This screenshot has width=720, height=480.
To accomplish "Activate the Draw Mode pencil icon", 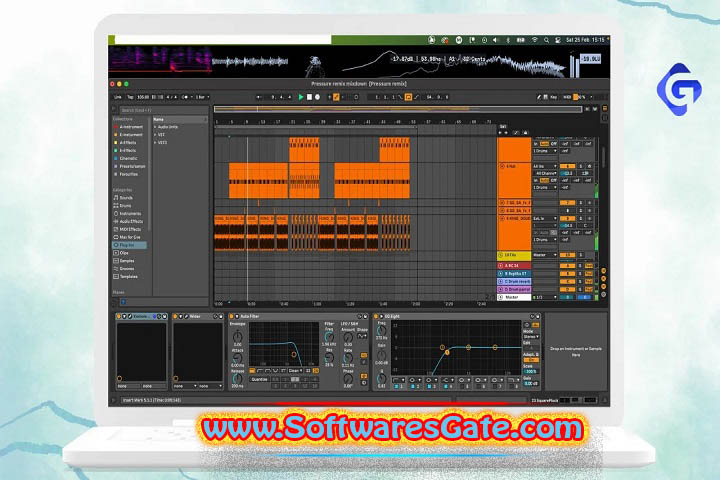I will [539, 97].
